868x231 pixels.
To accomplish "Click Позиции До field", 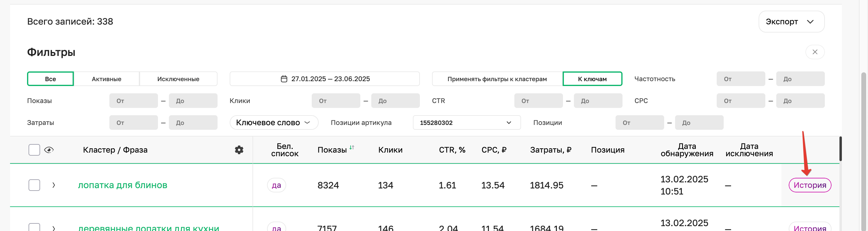I will point(699,123).
